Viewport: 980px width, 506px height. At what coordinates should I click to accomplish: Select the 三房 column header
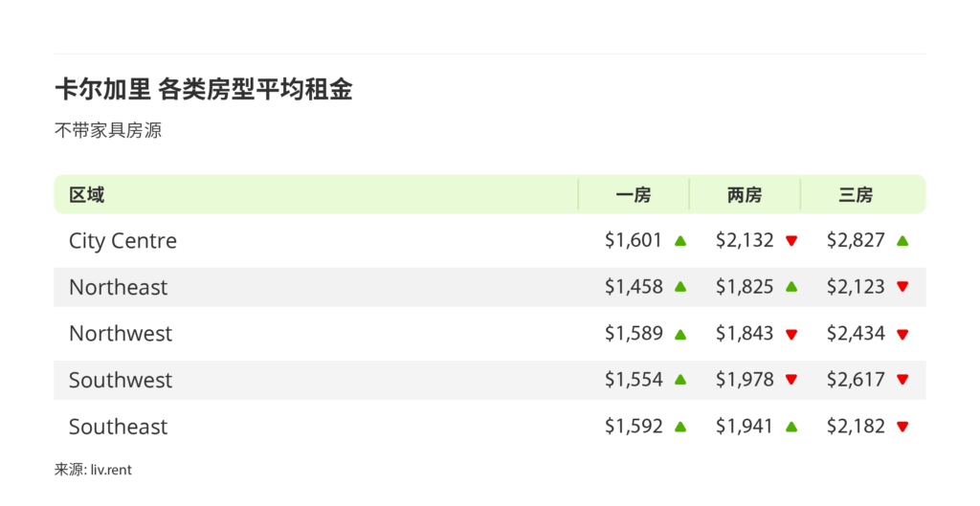tap(856, 195)
